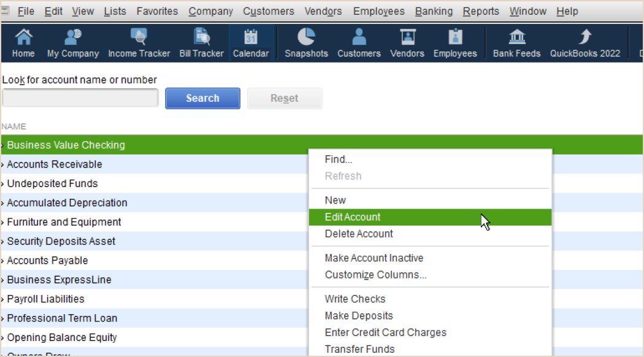
Task: Open the Income Tracker icon
Action: (x=139, y=38)
